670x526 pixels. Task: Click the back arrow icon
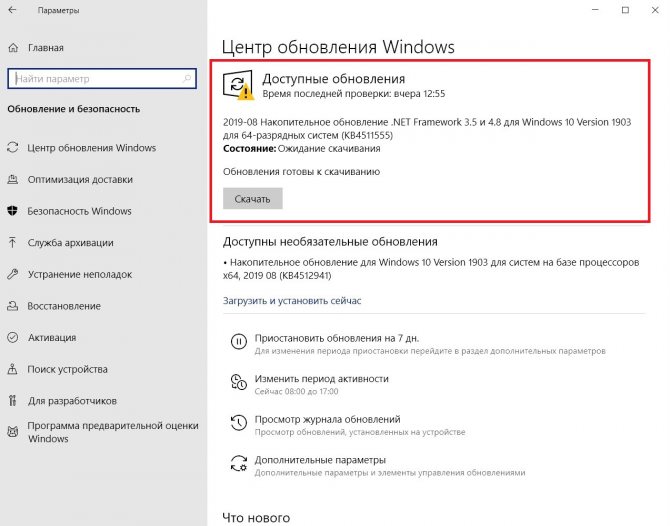coord(12,10)
